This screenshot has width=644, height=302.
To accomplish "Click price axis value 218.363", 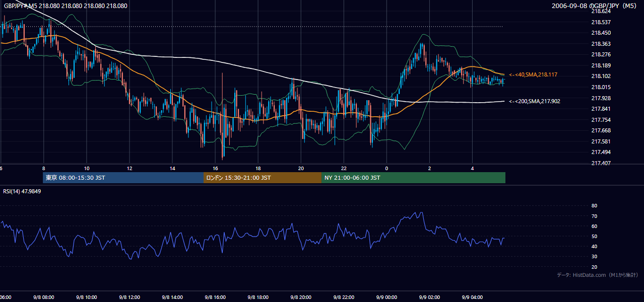I will tap(601, 44).
